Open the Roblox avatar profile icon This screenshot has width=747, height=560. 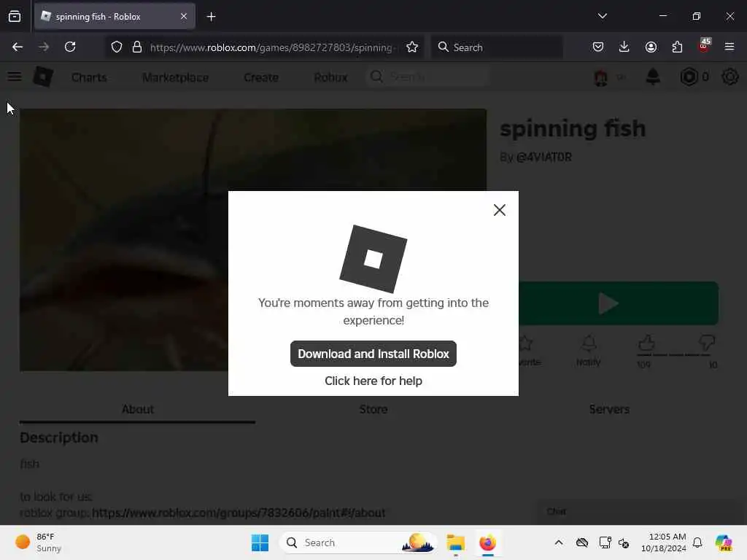[601, 77]
